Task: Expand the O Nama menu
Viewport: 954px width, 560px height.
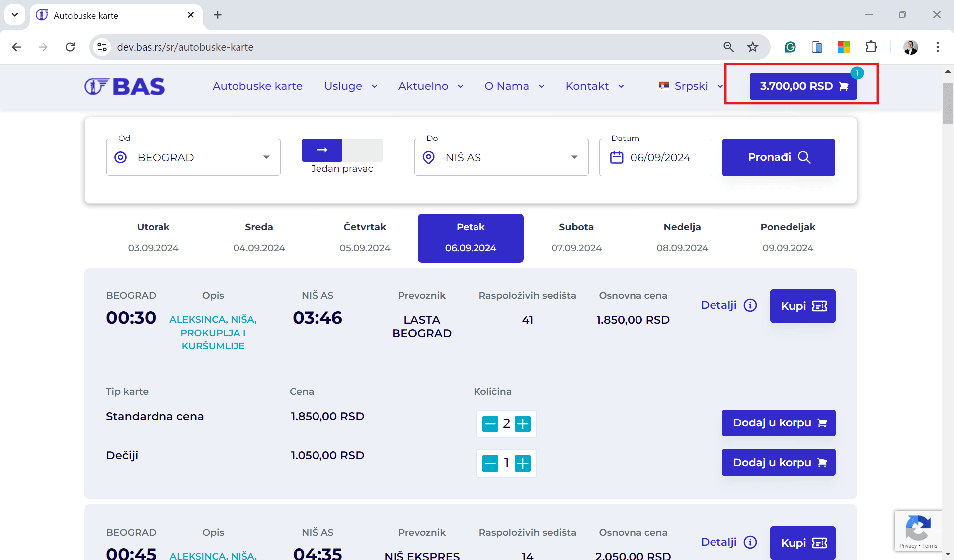Action: [x=514, y=86]
